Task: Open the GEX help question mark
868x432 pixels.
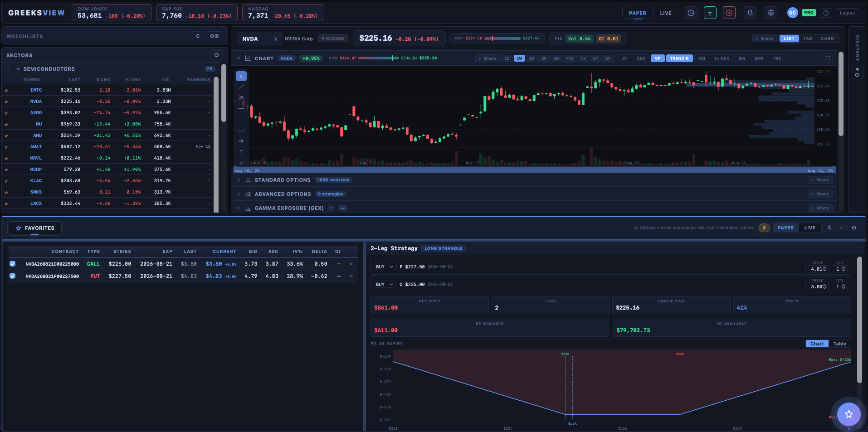Action: pos(331,208)
